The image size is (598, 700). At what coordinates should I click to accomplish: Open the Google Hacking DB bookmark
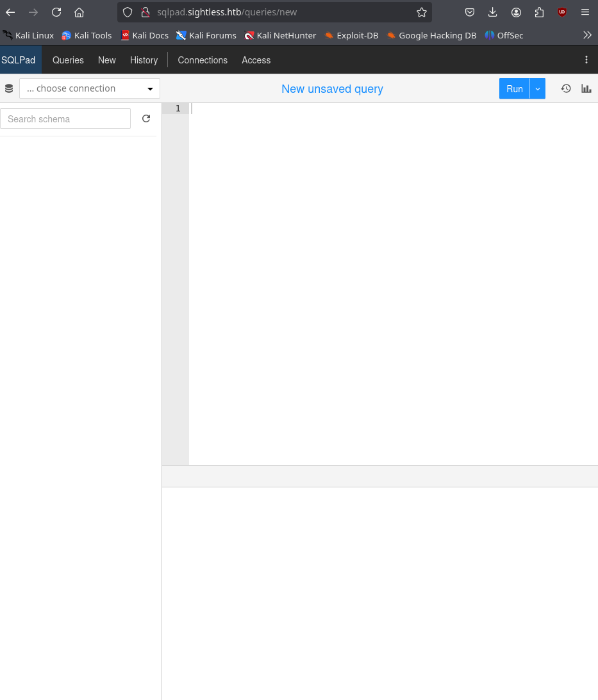coord(431,35)
